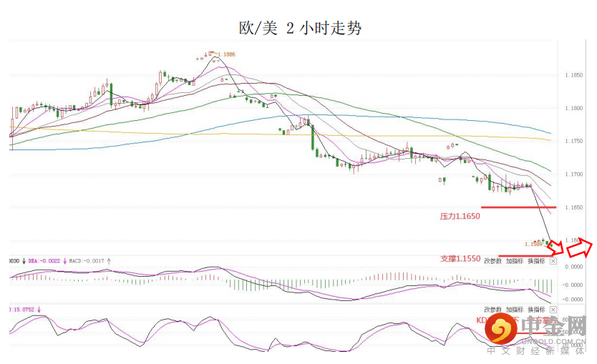Click the 支撑1.1550 support label

pyautogui.click(x=460, y=259)
